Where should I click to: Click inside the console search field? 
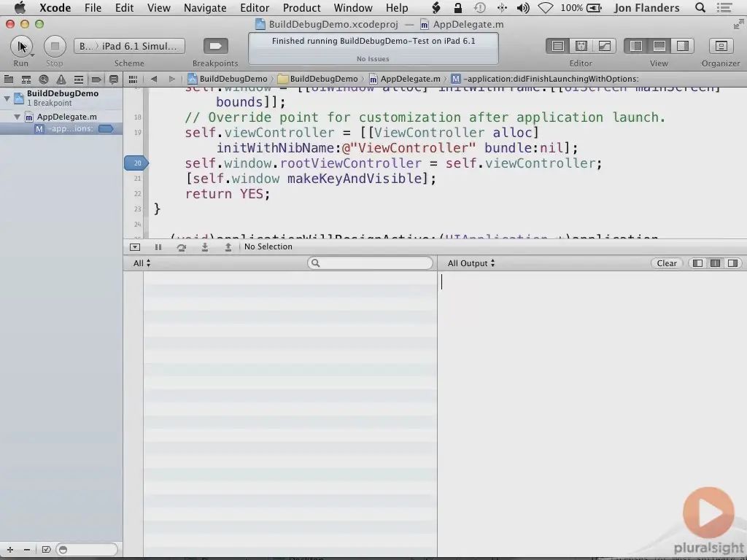pyautogui.click(x=371, y=263)
